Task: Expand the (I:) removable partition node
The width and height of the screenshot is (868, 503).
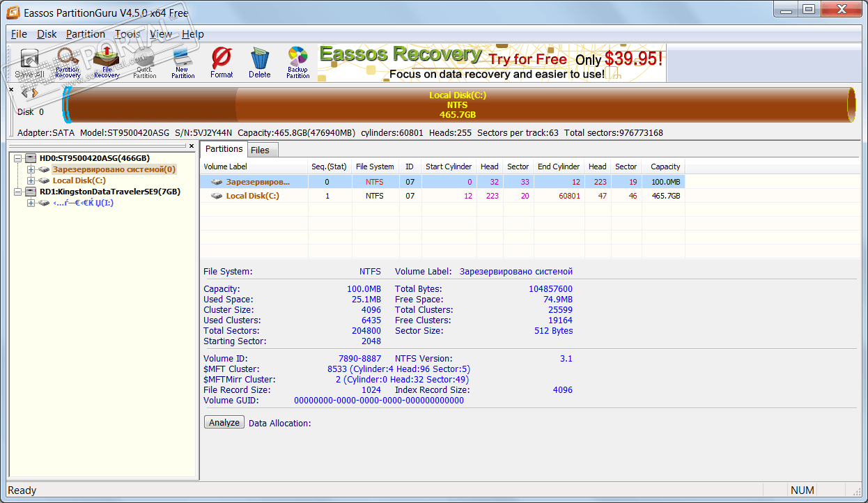Action: click(x=31, y=203)
